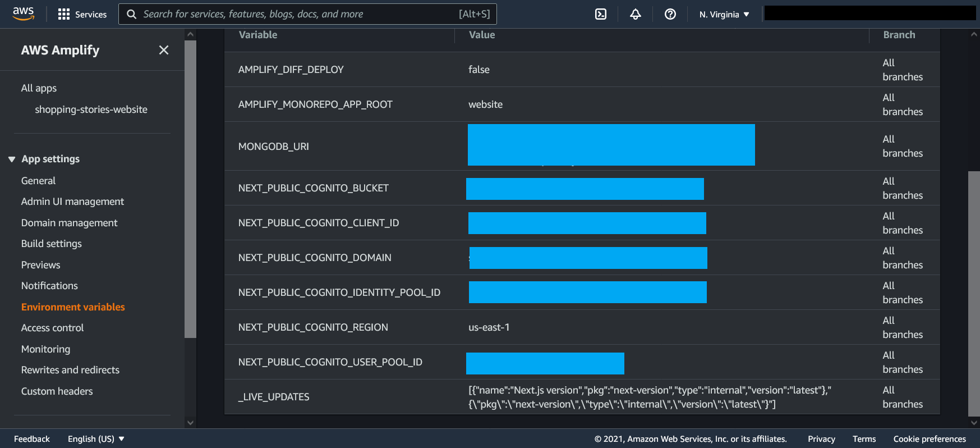Open the Terms link
The image size is (980, 448).
(864, 439)
